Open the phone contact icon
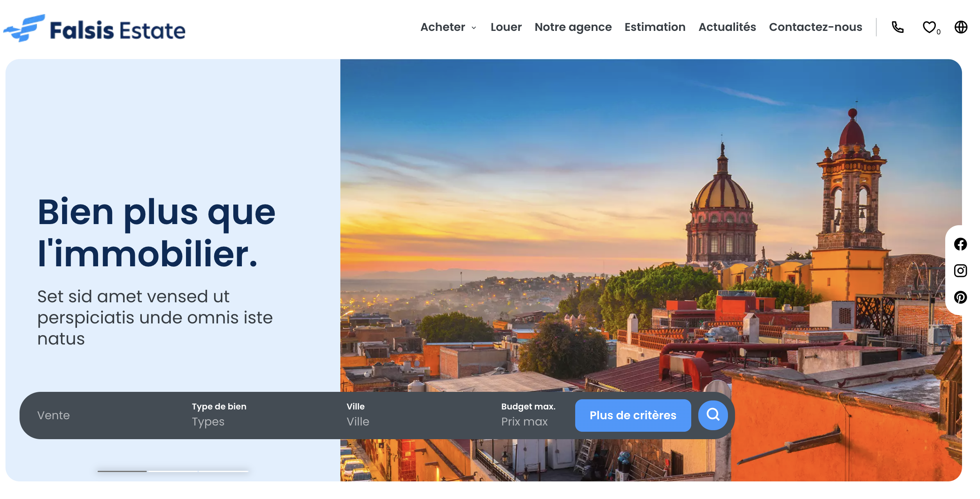 pos(898,27)
